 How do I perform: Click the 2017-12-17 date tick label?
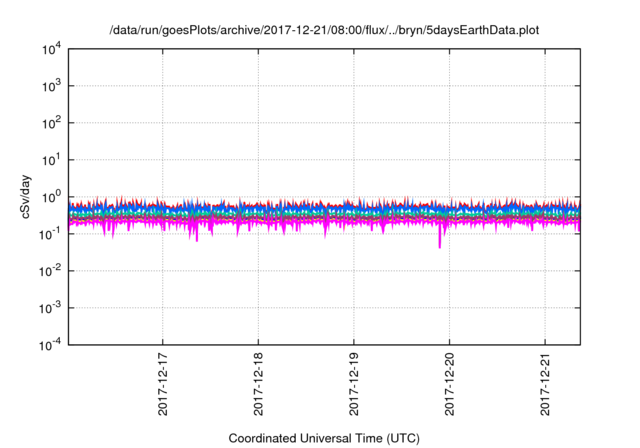click(x=162, y=384)
